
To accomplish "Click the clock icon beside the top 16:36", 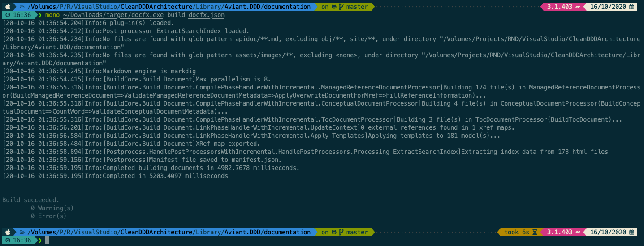I will point(7,15).
